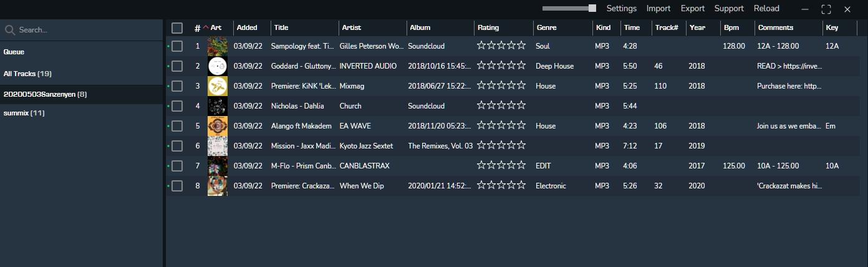
Task: Click the Export button
Action: click(x=692, y=9)
